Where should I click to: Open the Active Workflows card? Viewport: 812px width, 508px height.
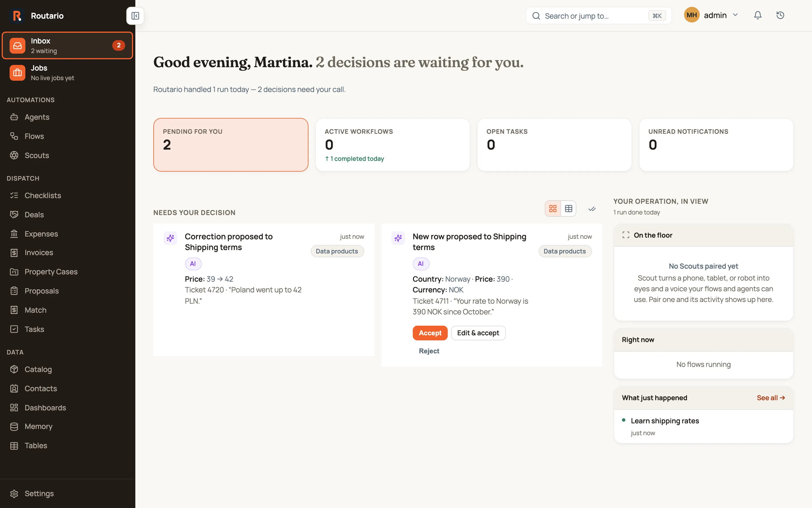[x=392, y=145]
